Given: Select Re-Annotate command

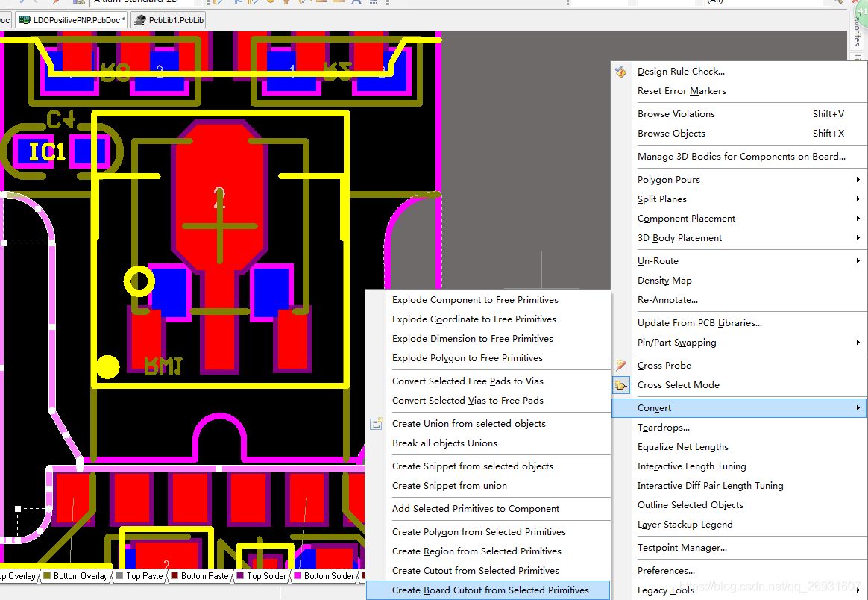Looking at the screenshot, I should pyautogui.click(x=738, y=300).
